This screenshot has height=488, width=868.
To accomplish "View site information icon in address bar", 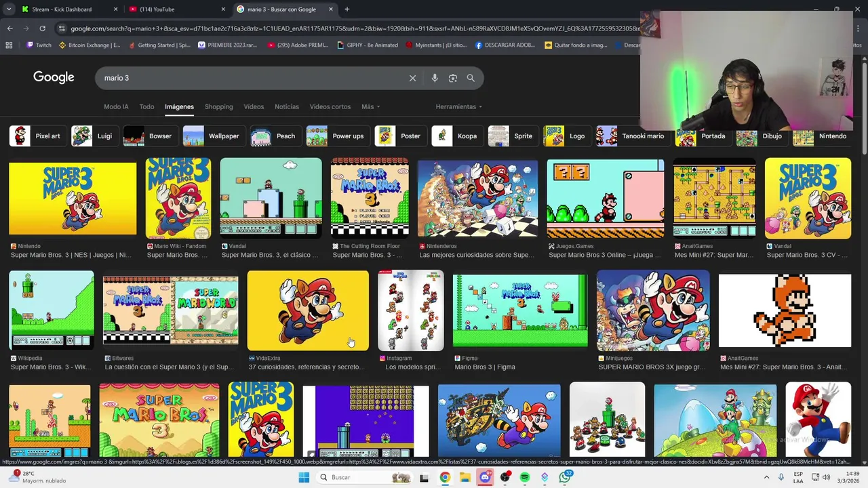I will click(62, 28).
